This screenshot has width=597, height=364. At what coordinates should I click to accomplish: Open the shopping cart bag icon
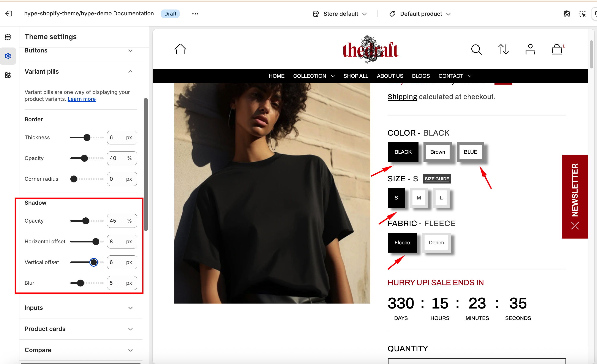coord(557,49)
